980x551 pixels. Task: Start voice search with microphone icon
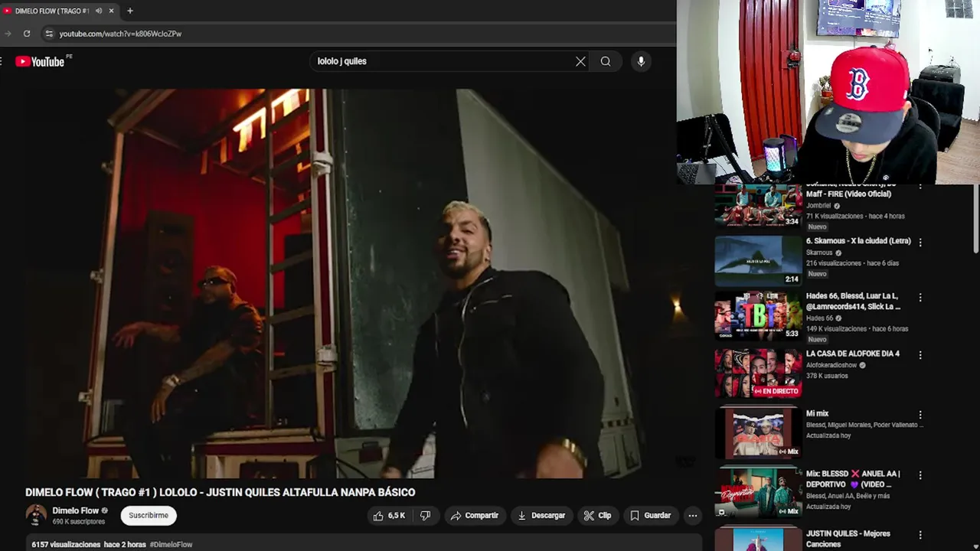click(641, 61)
